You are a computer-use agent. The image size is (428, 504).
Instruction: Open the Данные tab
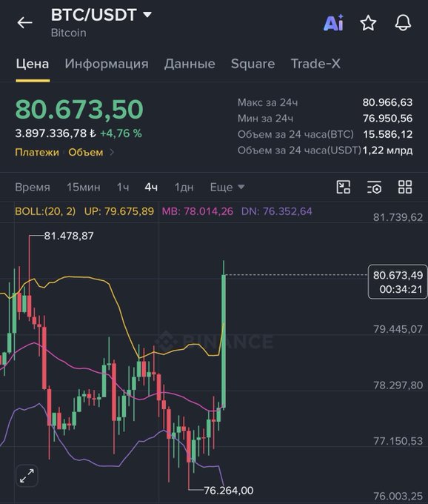[x=190, y=64]
